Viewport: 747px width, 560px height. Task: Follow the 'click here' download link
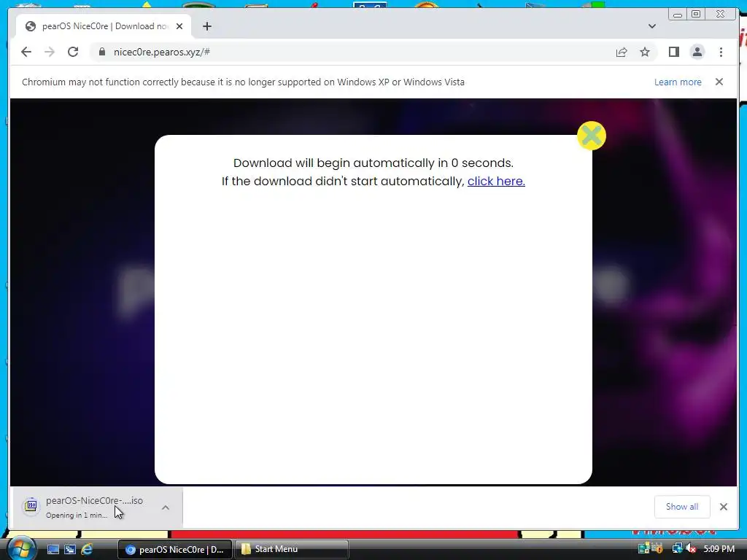pos(496,181)
